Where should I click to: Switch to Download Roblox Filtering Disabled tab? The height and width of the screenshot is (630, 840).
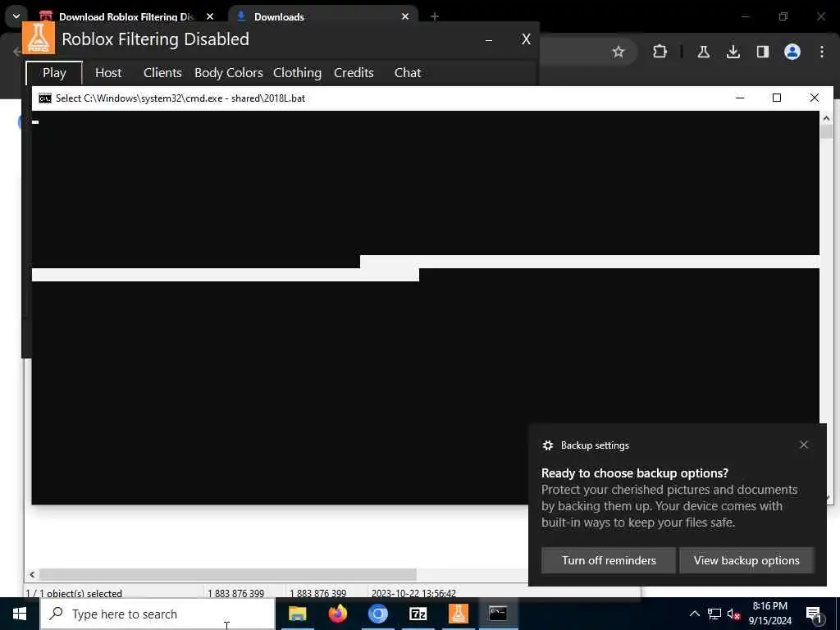(126, 16)
